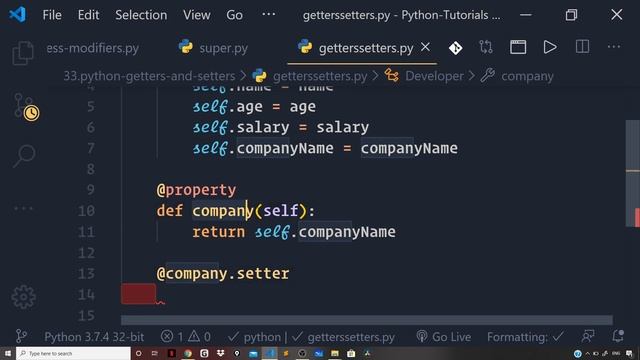Open the Edit menu
This screenshot has width=640, height=360.
[89, 15]
